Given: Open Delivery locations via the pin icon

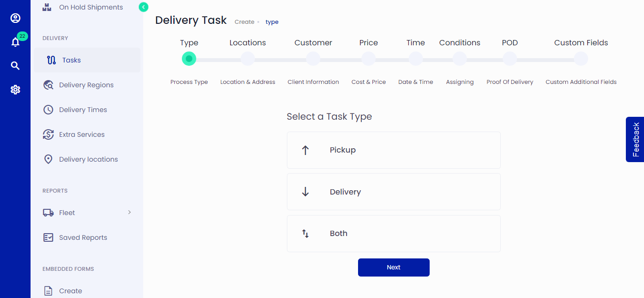Looking at the screenshot, I should pyautogui.click(x=48, y=159).
